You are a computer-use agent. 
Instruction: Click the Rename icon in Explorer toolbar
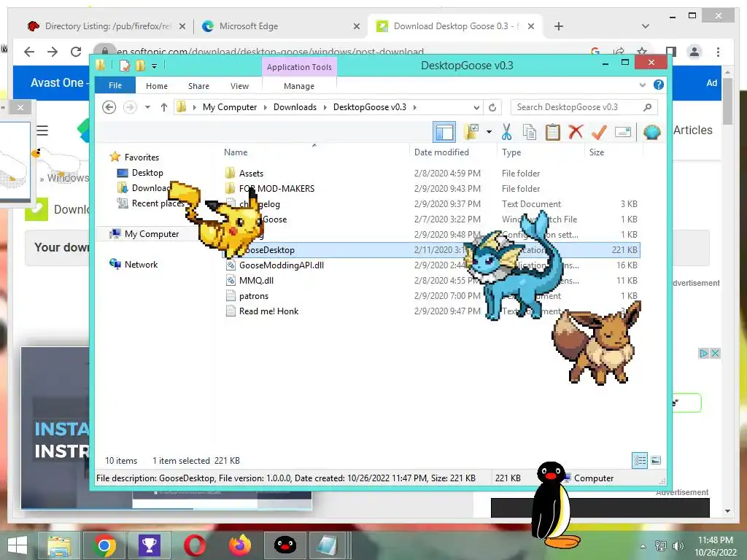pos(623,132)
